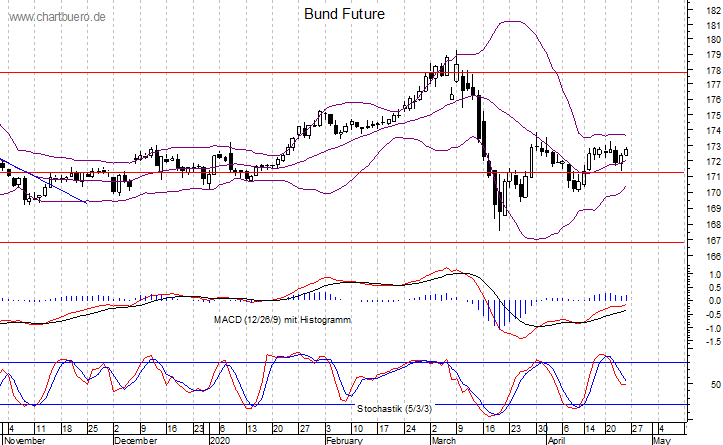Select the 'Stochastik (5/3/3)' indicator label

(x=394, y=409)
